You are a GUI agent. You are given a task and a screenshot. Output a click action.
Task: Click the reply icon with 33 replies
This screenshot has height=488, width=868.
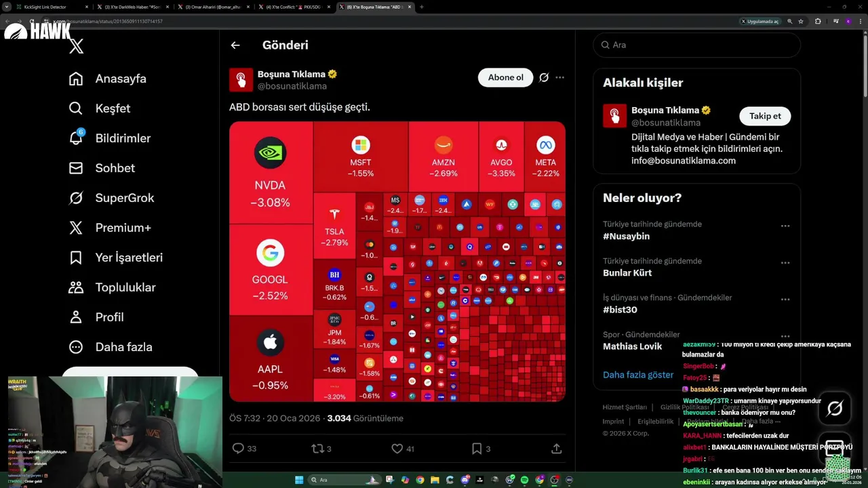238,448
